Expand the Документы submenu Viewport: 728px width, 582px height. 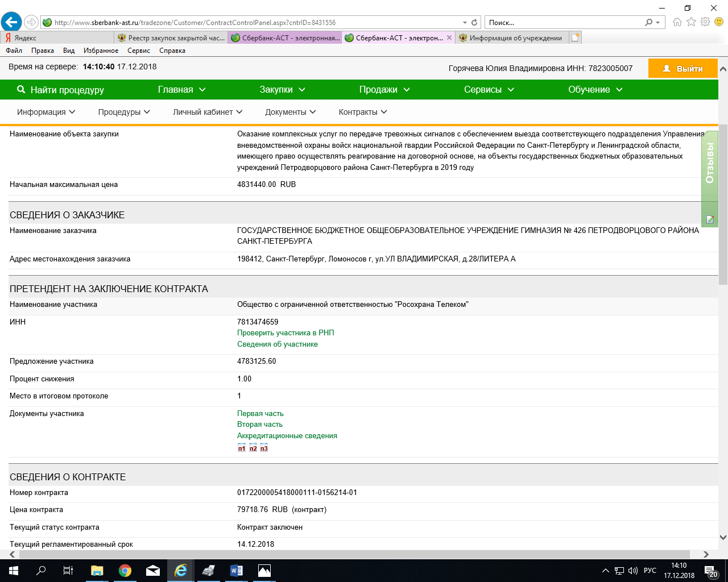pyautogui.click(x=290, y=112)
